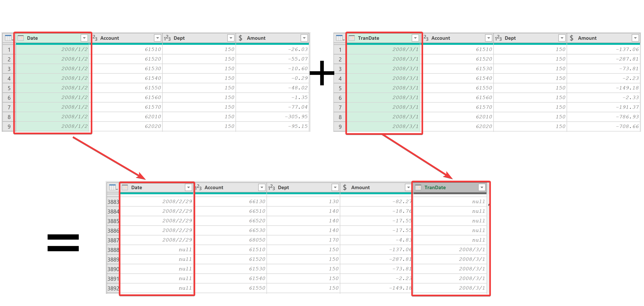The image size is (644, 306).
Task: Select Account column header in bottom table
Action: (214, 187)
